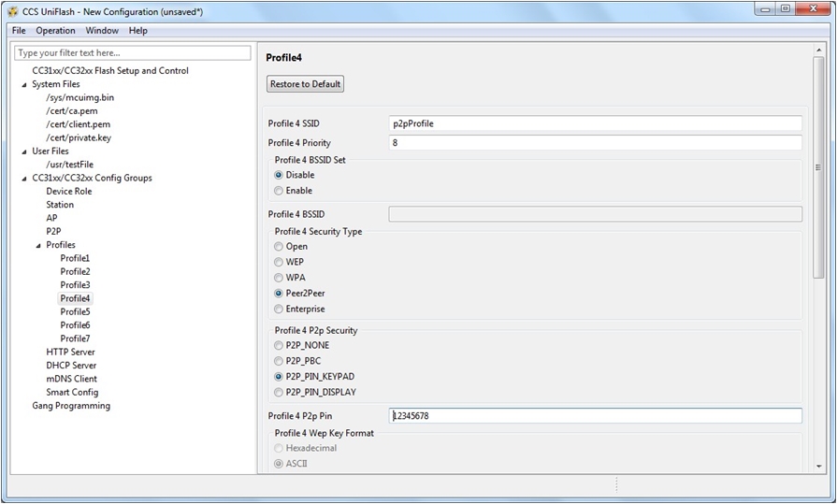Select /sys/mcuimg.bin in the tree
This screenshot has height=504, width=837.
point(80,97)
